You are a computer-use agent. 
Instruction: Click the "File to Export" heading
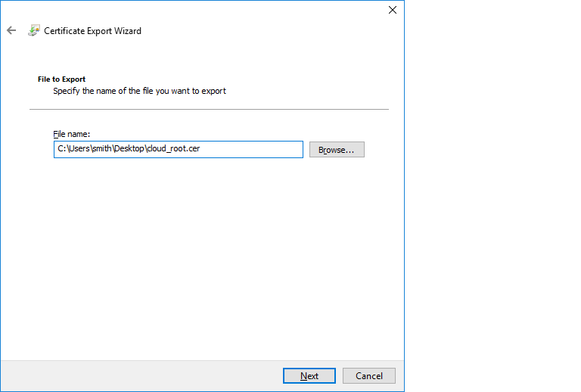tap(61, 79)
